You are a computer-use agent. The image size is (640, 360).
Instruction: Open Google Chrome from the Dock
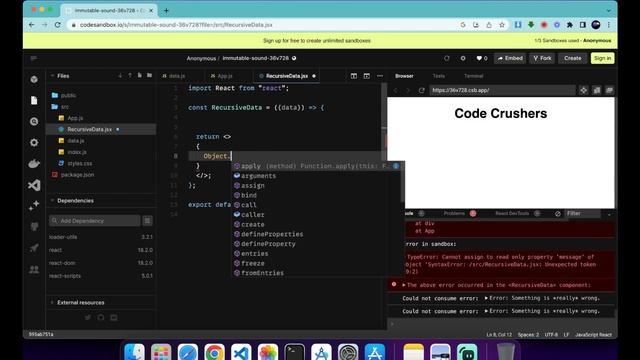pyautogui.click(x=214, y=352)
